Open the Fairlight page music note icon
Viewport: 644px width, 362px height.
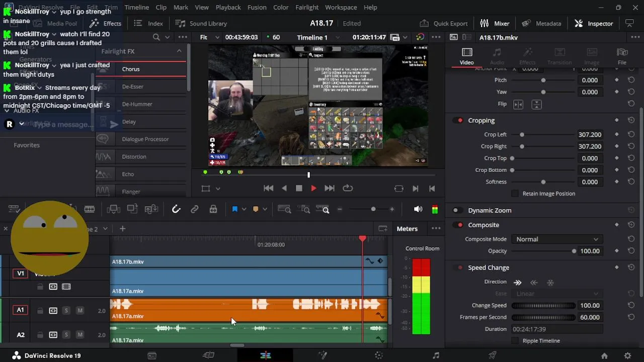tap(436, 355)
